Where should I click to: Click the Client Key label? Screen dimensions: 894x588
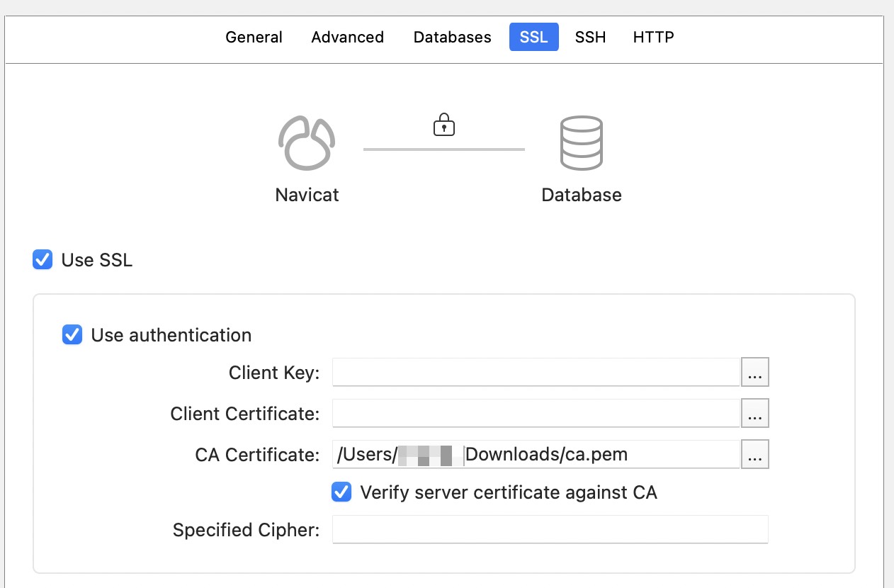click(274, 373)
